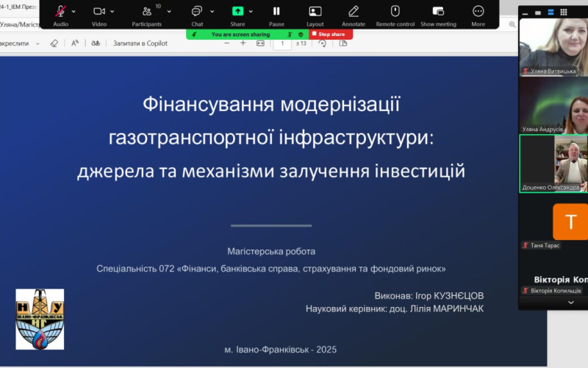The image size is (588, 368).
Task: Click the page number input field
Action: click(282, 43)
